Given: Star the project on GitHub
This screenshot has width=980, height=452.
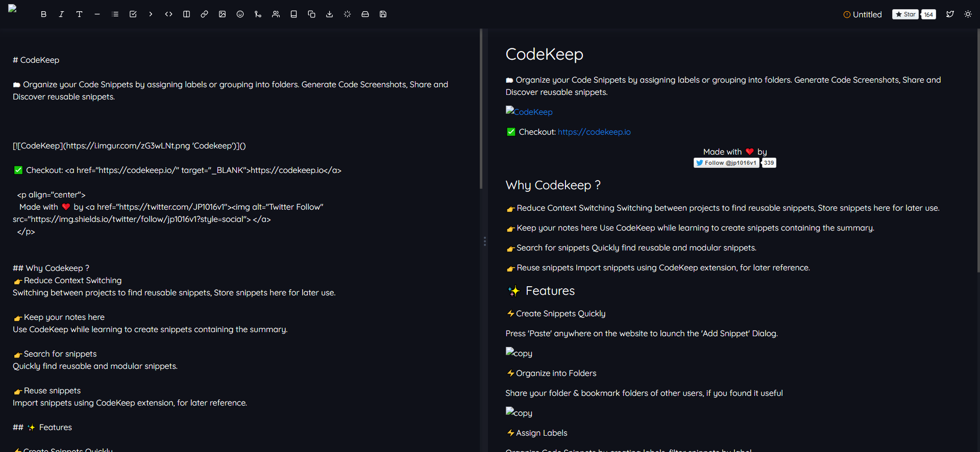Looking at the screenshot, I should (x=905, y=14).
